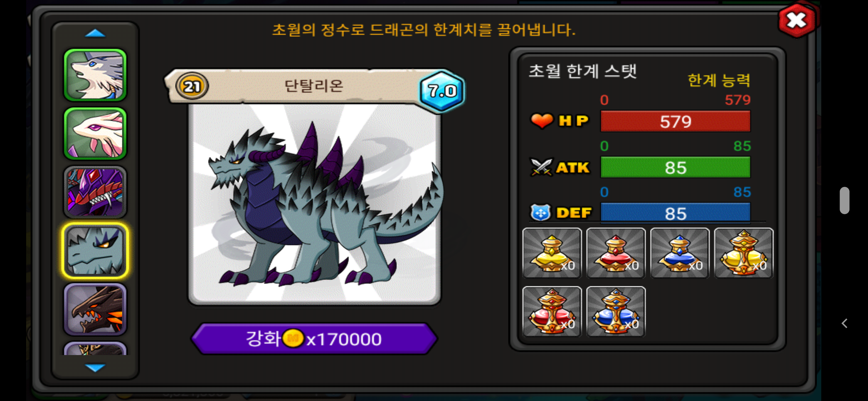
Task: Click the HP heart icon
Action: (542, 120)
